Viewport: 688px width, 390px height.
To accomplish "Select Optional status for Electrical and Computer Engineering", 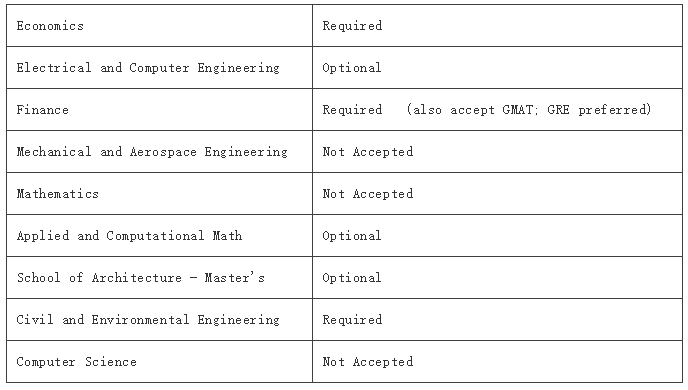I will pyautogui.click(x=352, y=68).
